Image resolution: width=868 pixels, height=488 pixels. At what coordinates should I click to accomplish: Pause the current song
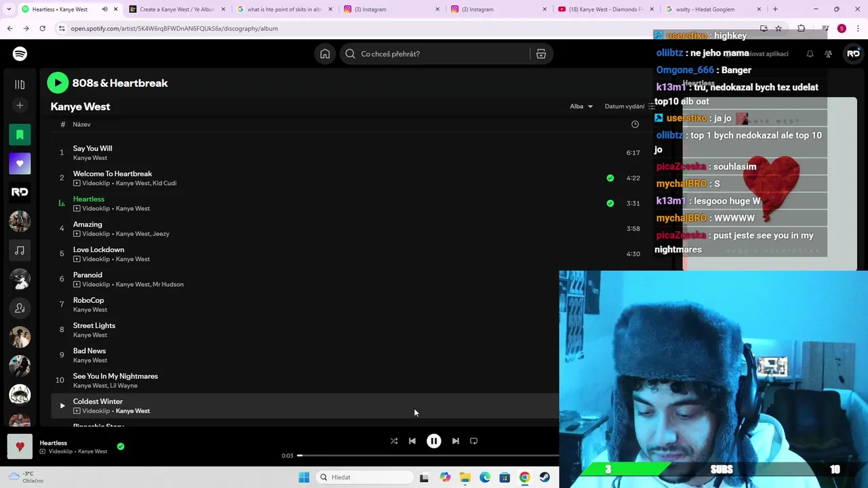tap(434, 441)
